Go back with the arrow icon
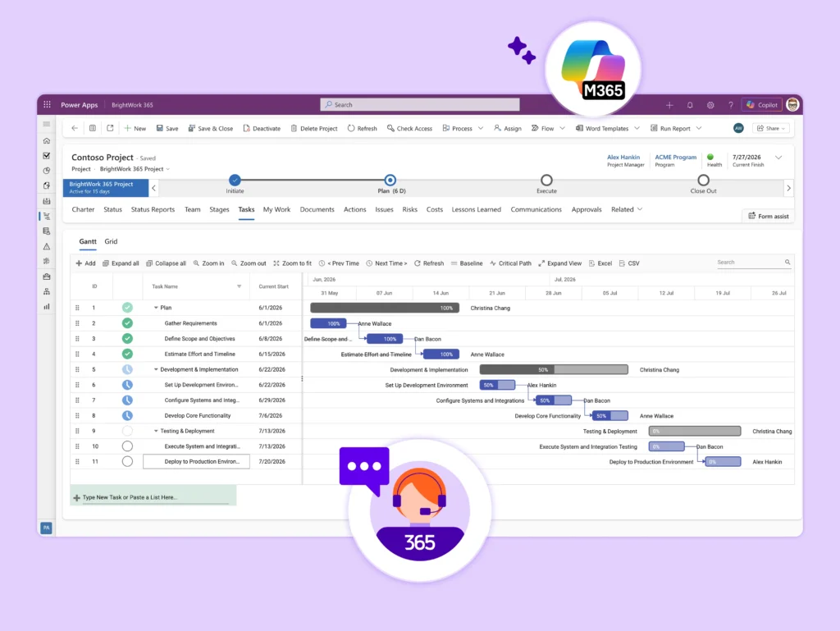Screen dimensions: 840x631 tap(75, 128)
